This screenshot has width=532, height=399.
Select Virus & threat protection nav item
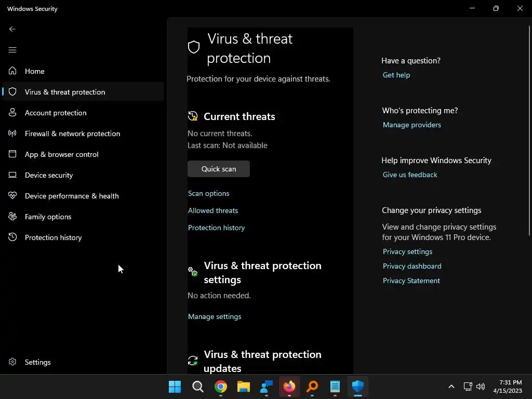[83, 91]
